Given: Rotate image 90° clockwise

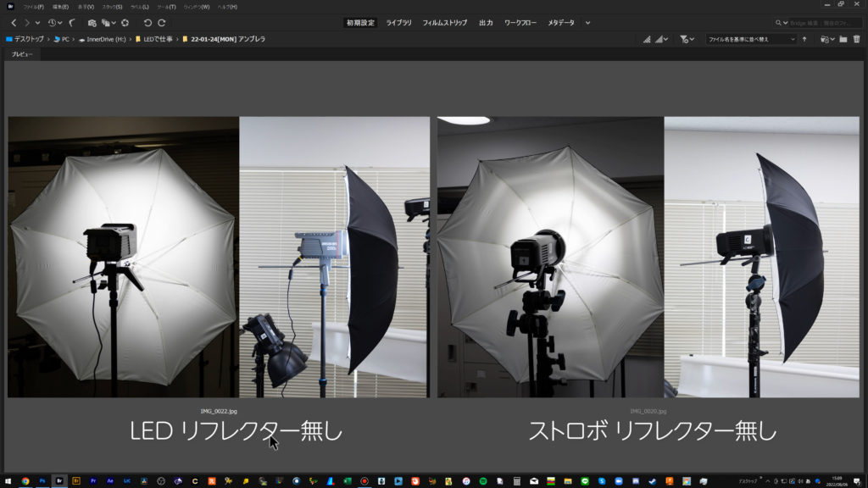Looking at the screenshot, I should pos(162,23).
